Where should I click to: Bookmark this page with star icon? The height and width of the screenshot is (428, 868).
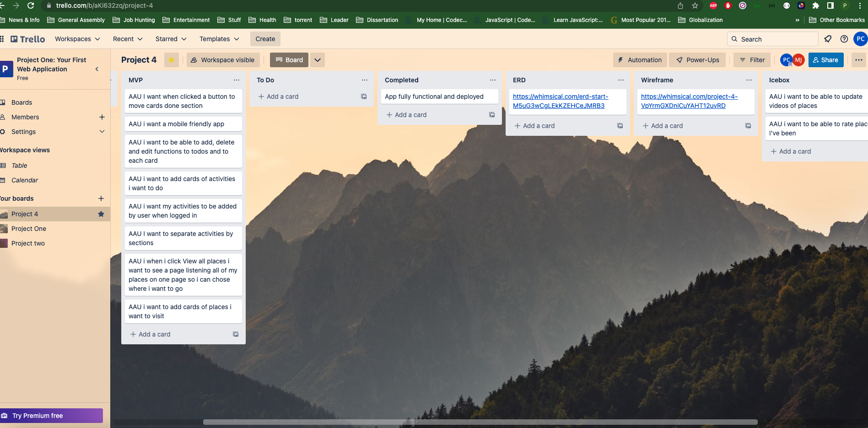(x=695, y=5)
